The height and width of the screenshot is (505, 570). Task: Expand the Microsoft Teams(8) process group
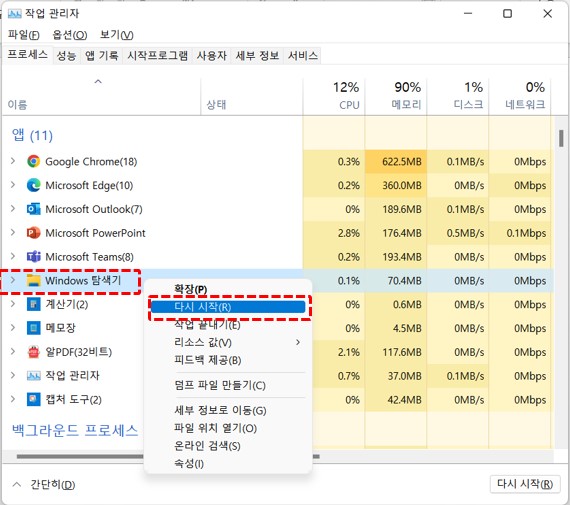pos(13,256)
